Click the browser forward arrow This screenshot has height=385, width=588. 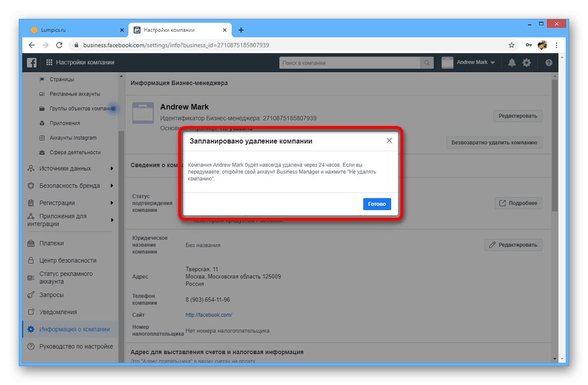(x=45, y=45)
